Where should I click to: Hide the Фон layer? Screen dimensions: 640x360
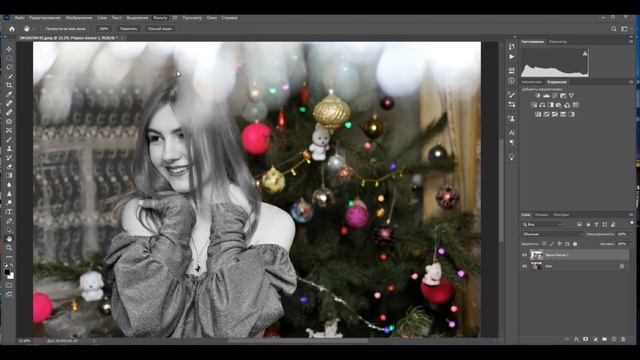tap(524, 266)
